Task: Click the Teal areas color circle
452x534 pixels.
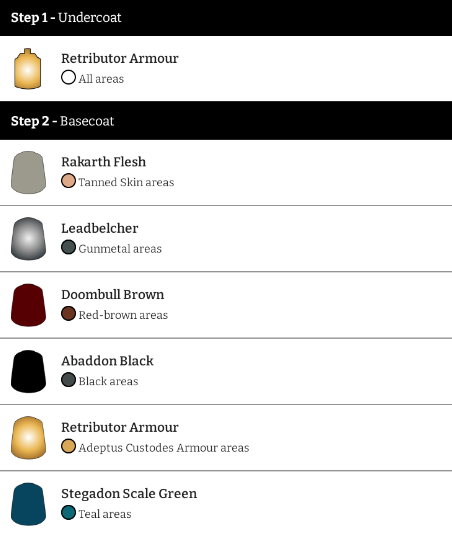Action: pyautogui.click(x=68, y=513)
